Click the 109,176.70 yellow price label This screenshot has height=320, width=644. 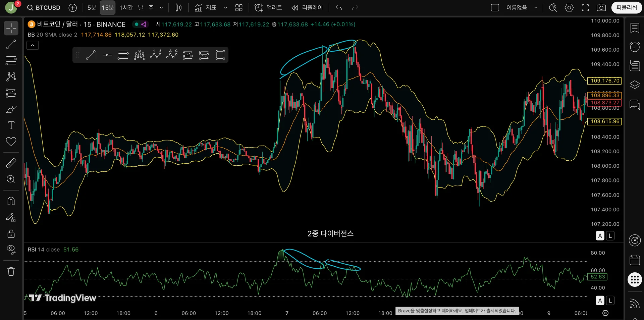(605, 81)
